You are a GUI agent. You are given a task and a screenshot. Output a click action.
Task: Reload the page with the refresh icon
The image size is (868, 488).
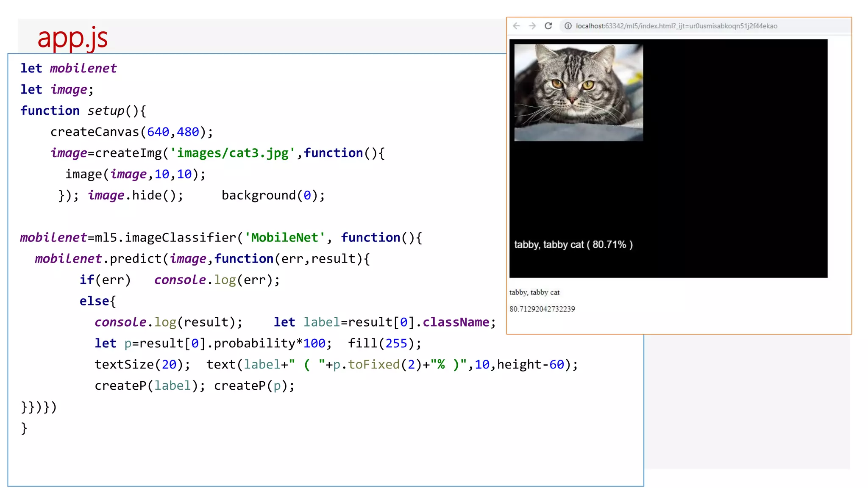tap(548, 26)
